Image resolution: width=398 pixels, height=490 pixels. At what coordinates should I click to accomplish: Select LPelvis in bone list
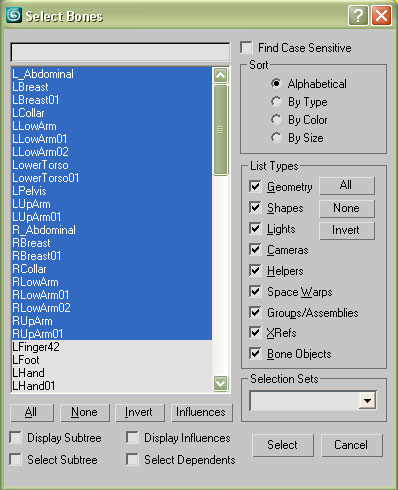[x=112, y=191]
